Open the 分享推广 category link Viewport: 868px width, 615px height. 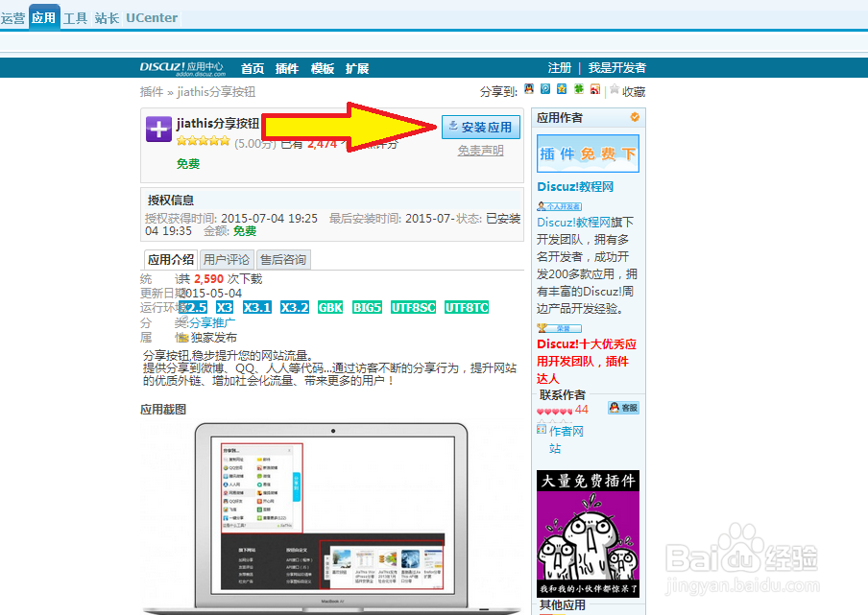pos(212,322)
